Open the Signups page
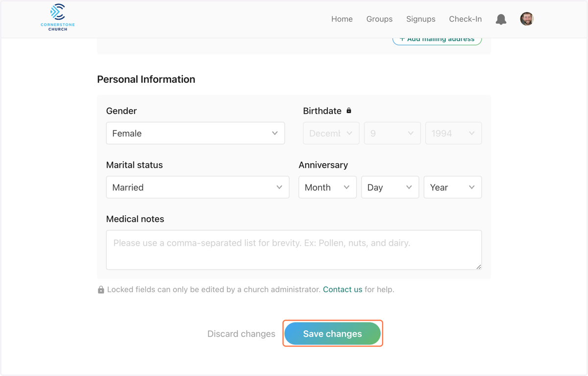The width and height of the screenshot is (588, 376). [421, 19]
